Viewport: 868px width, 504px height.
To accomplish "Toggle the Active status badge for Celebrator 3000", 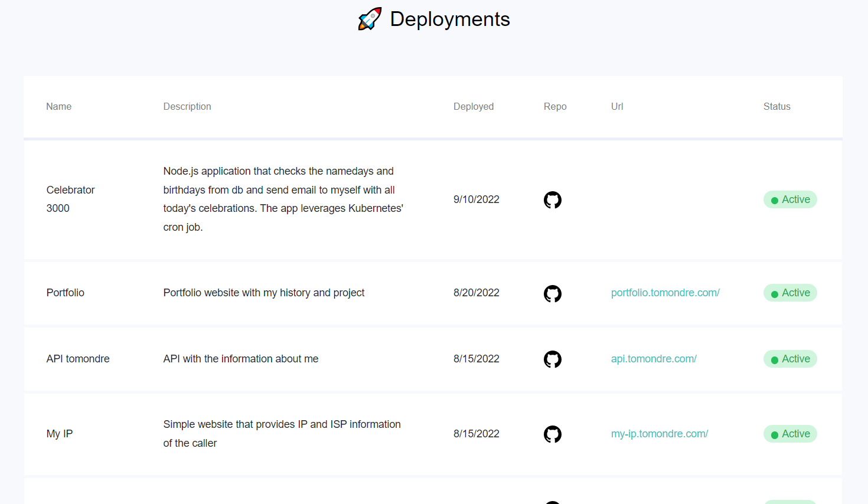I will pos(790,199).
